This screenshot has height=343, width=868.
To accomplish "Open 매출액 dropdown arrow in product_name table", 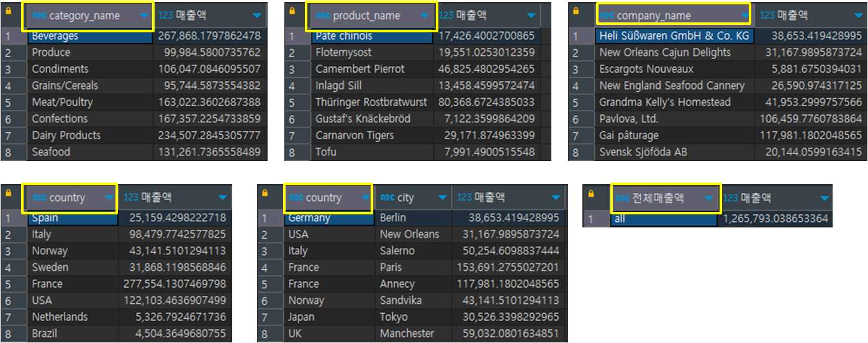I will (x=531, y=16).
